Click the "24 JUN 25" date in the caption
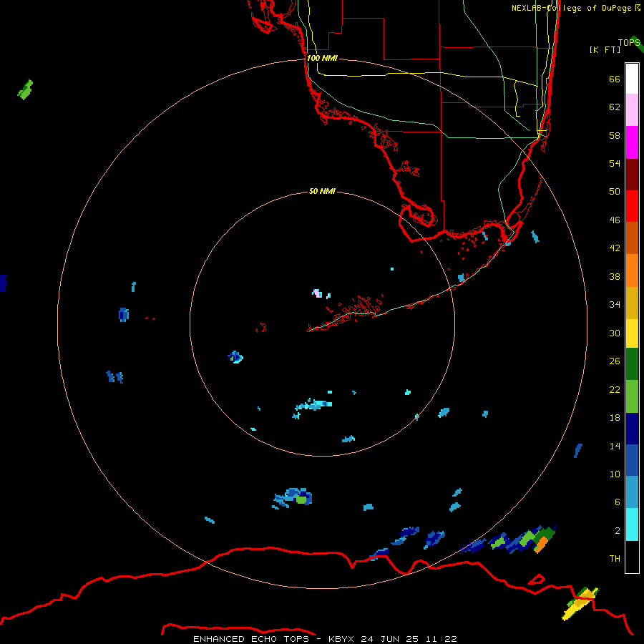The image size is (644, 644). (x=390, y=639)
